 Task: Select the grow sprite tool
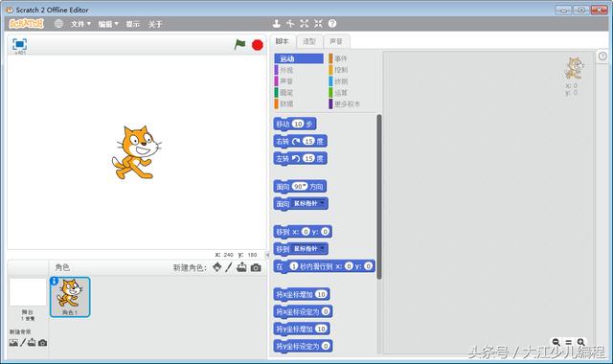coord(305,23)
